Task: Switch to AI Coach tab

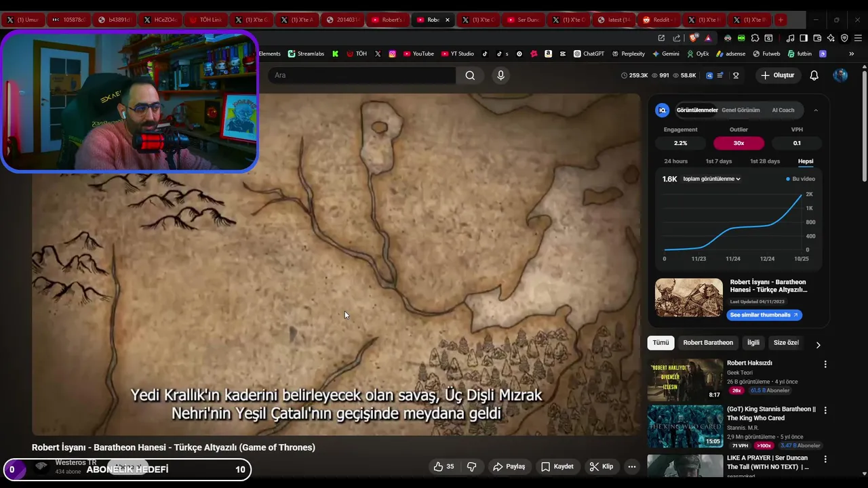Action: tap(783, 110)
